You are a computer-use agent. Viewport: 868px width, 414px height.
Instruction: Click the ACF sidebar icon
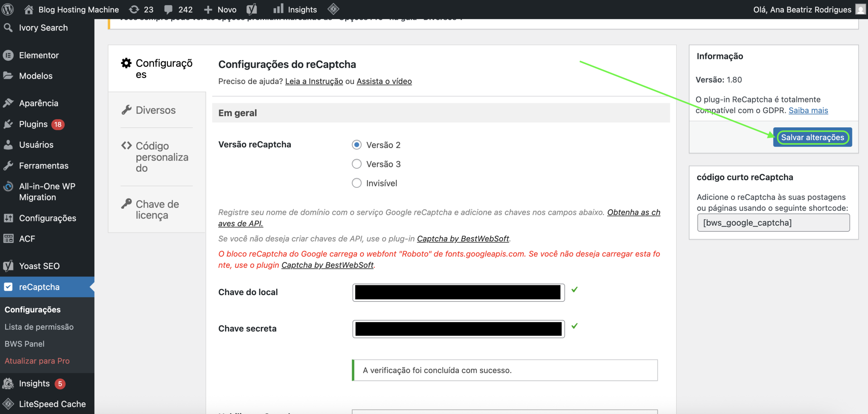(8, 239)
